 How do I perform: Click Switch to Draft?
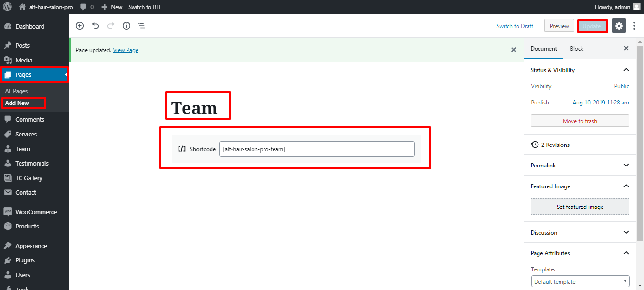(515, 26)
